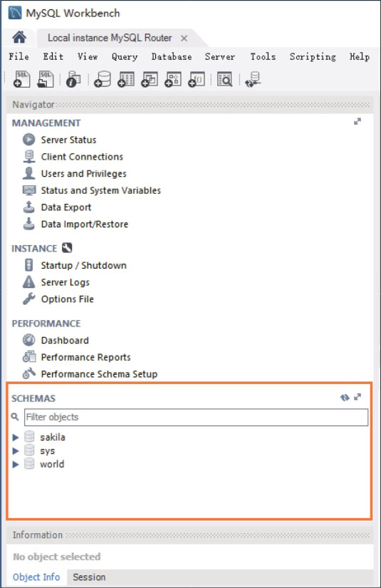Create a new view icon

(x=149, y=79)
